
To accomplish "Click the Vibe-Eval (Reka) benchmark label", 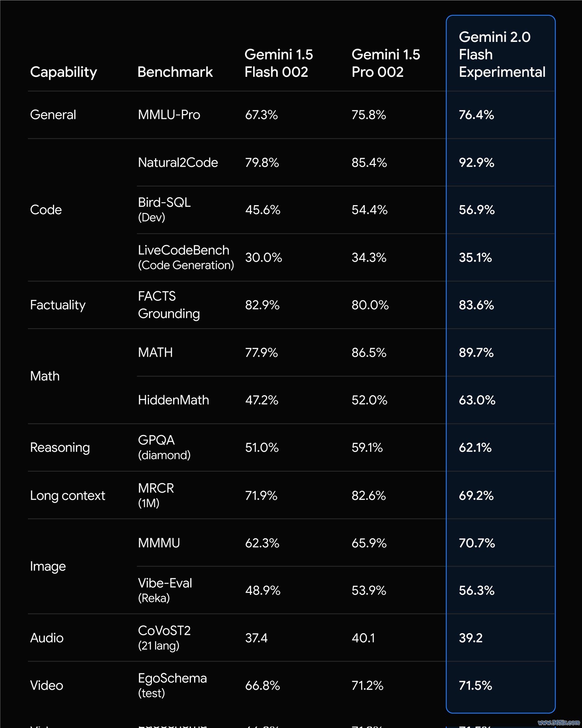I will tap(165, 590).
